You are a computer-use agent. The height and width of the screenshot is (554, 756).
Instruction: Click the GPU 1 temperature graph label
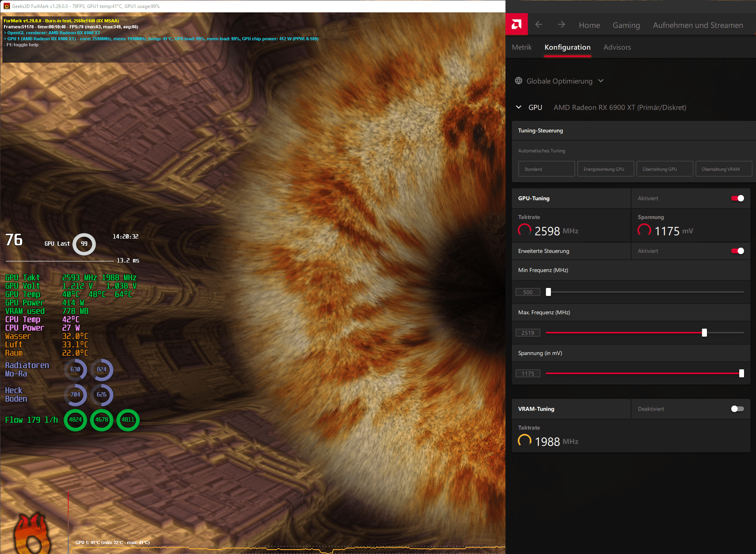click(x=113, y=542)
